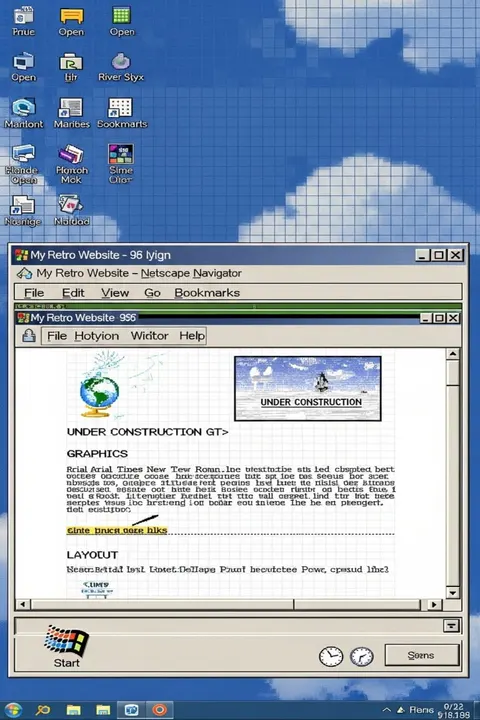Click the Start logo in the window

click(67, 647)
